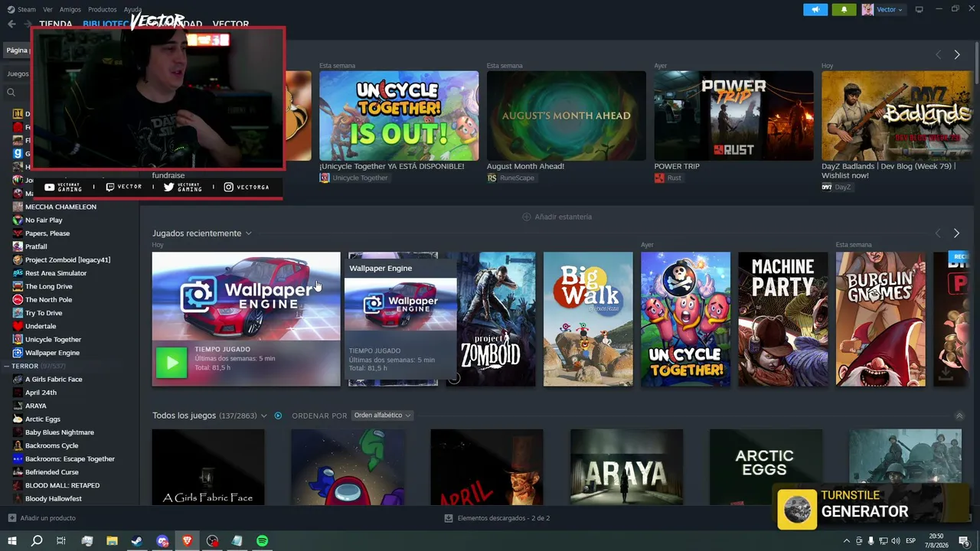Open Windows taskbar search
Viewport: 980px width, 551px height.
point(36,541)
